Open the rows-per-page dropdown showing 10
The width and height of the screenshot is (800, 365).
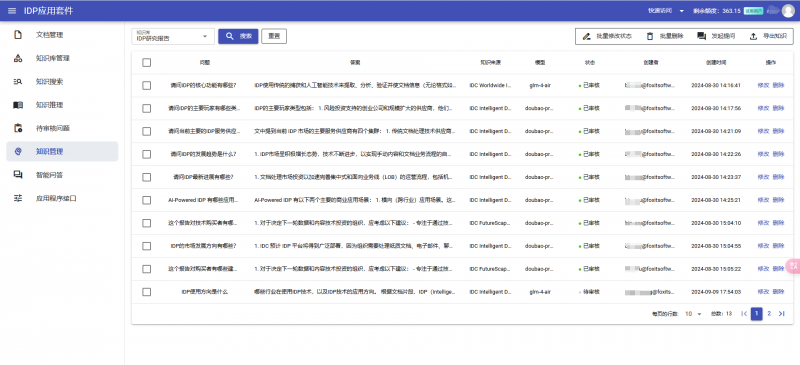click(693, 314)
